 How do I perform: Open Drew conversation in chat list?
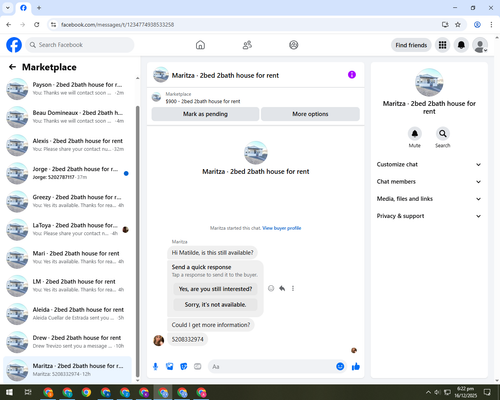[x=67, y=342]
